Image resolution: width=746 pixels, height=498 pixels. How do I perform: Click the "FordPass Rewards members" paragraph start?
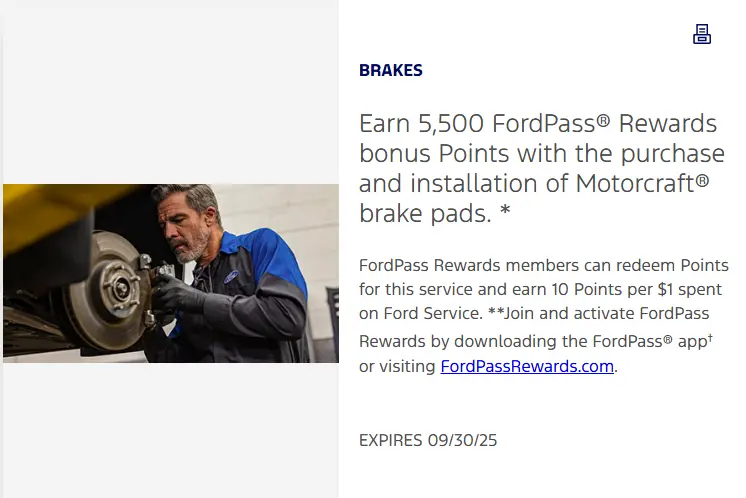point(430,265)
